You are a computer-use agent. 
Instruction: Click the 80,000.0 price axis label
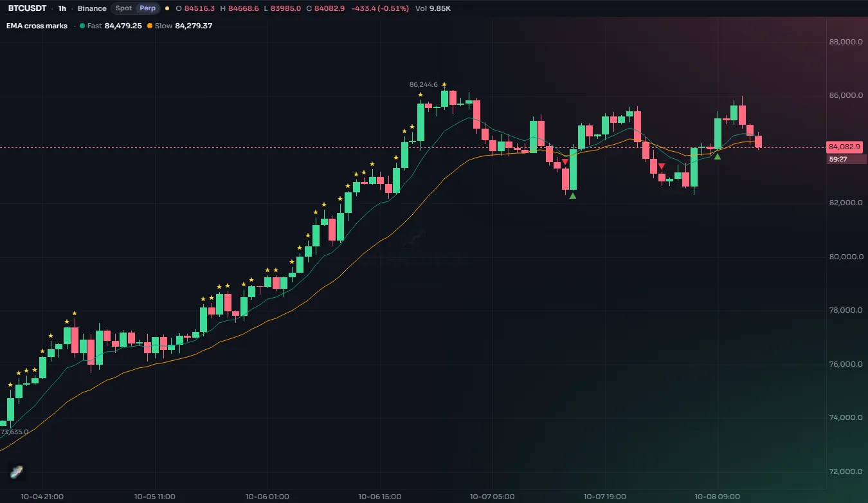pyautogui.click(x=845, y=256)
